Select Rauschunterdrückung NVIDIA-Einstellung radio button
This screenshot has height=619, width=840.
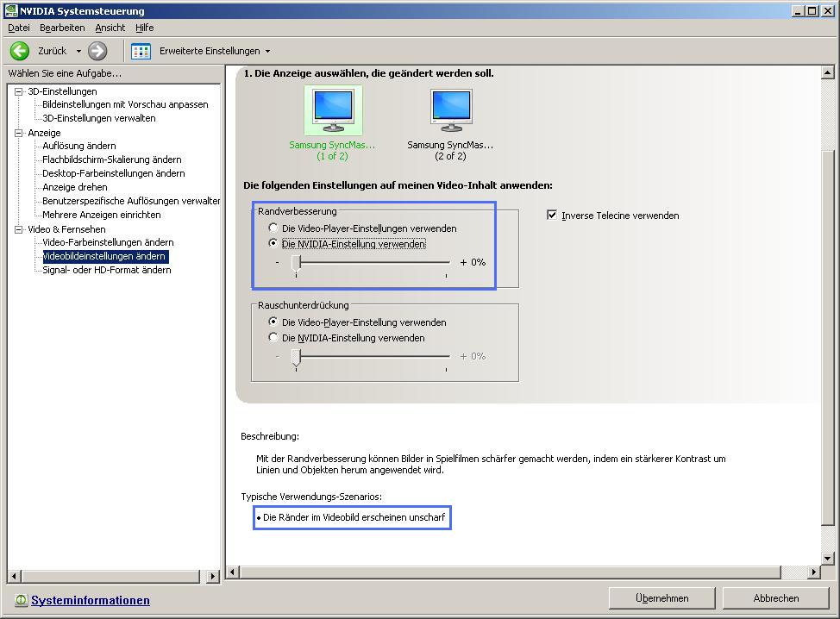[x=273, y=337]
